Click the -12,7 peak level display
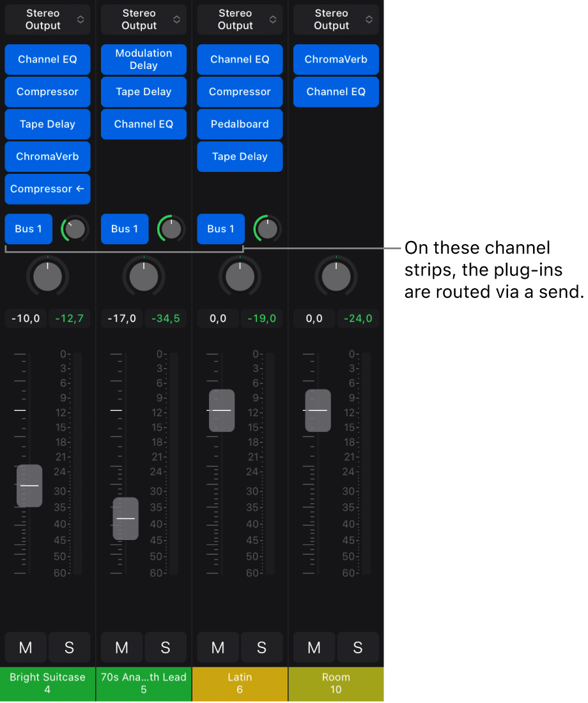Viewport: 588px width, 703px height. pyautogui.click(x=70, y=319)
